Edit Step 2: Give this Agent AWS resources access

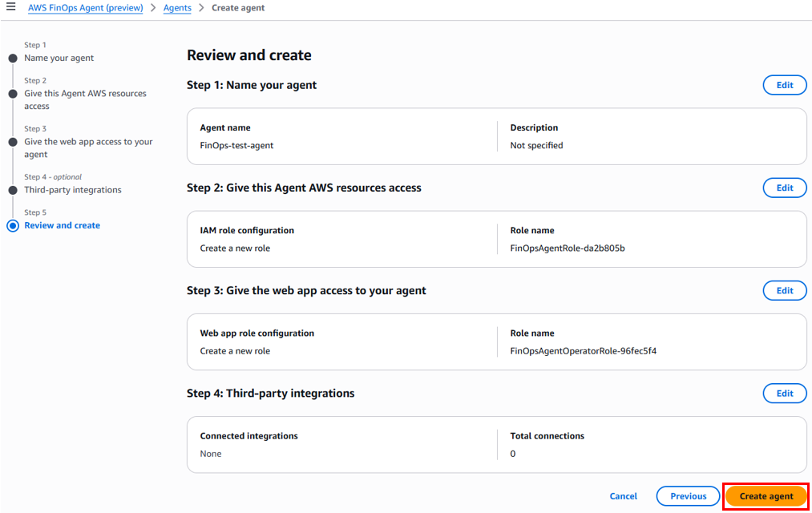point(785,188)
